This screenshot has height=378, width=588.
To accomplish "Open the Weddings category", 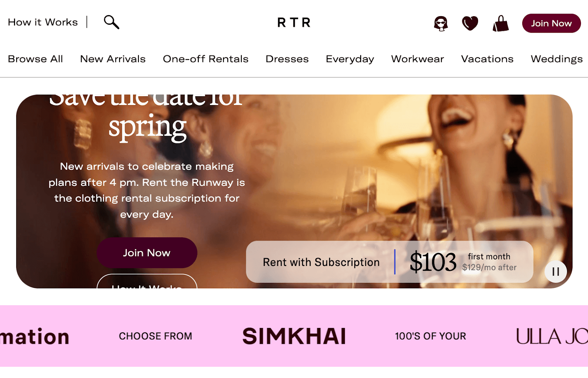I will point(557,59).
